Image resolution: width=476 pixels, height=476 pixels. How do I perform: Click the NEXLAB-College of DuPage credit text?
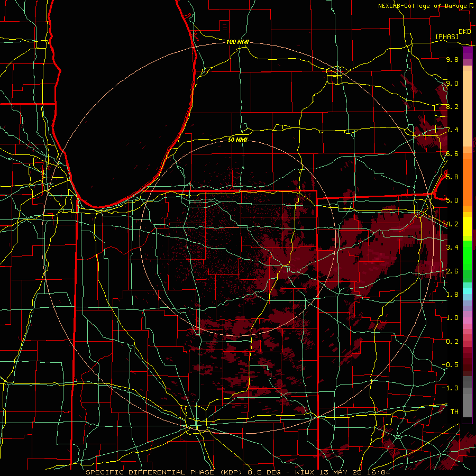click(422, 6)
